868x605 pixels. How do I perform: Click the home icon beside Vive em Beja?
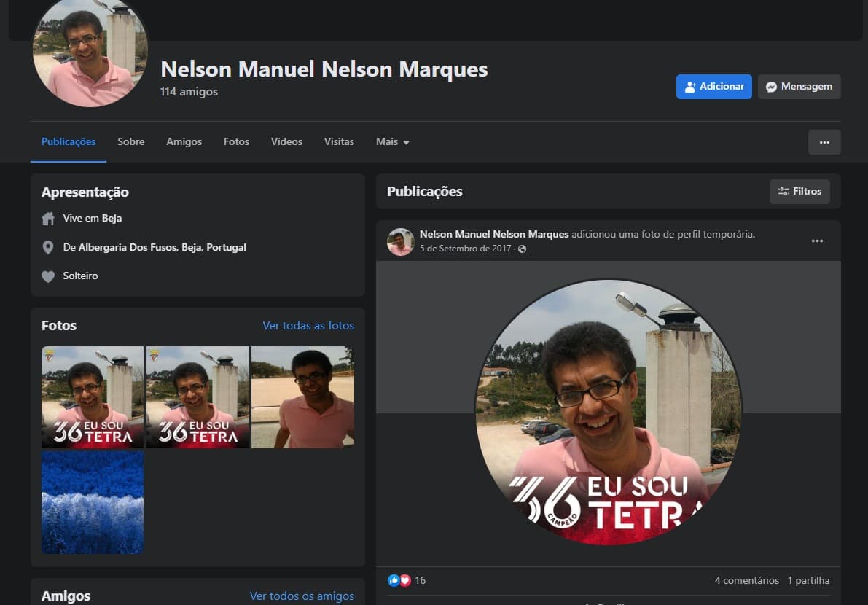coord(48,219)
